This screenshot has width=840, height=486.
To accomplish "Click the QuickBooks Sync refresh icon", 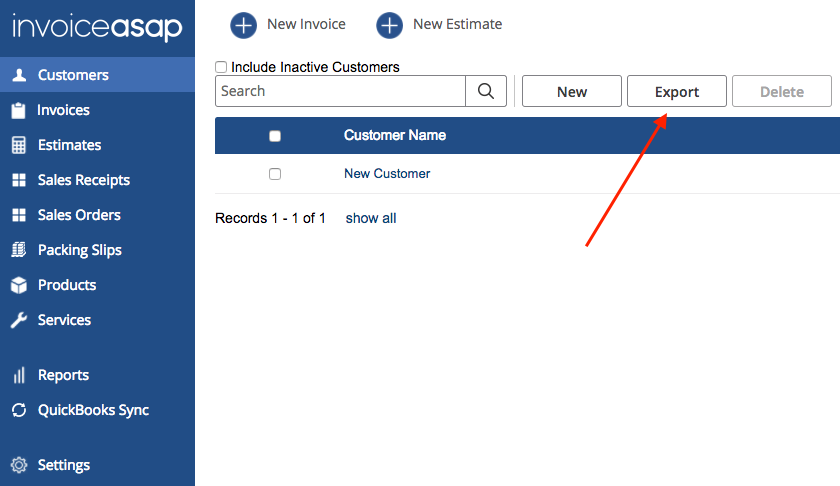I will pos(18,410).
